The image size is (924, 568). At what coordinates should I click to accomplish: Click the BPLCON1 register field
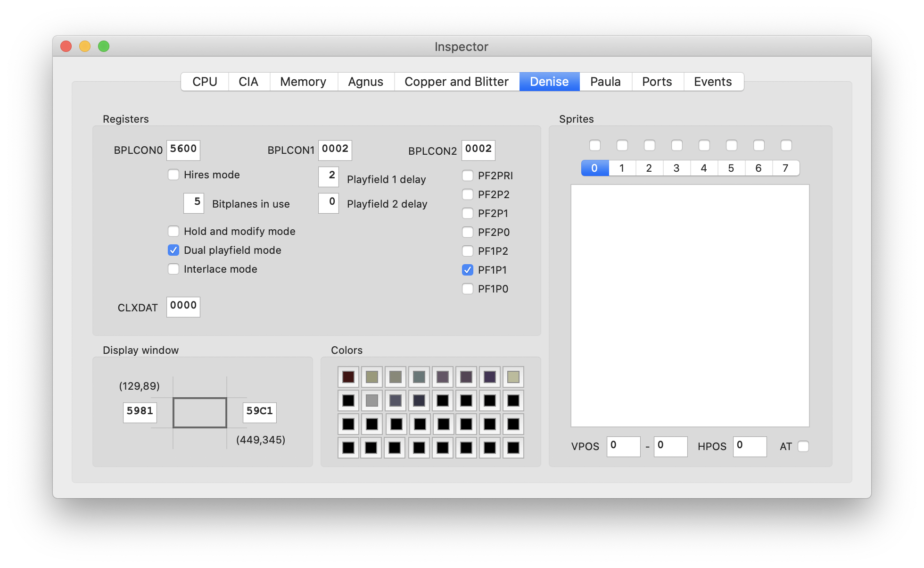[x=335, y=150]
